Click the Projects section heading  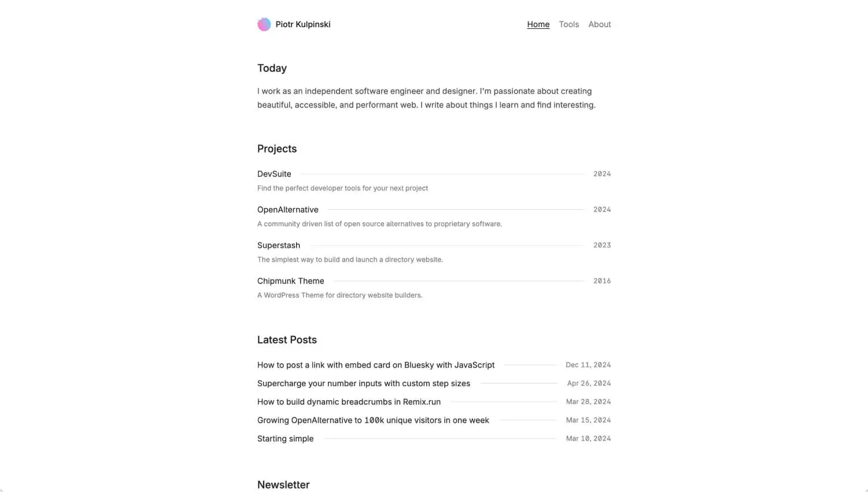pyautogui.click(x=276, y=149)
